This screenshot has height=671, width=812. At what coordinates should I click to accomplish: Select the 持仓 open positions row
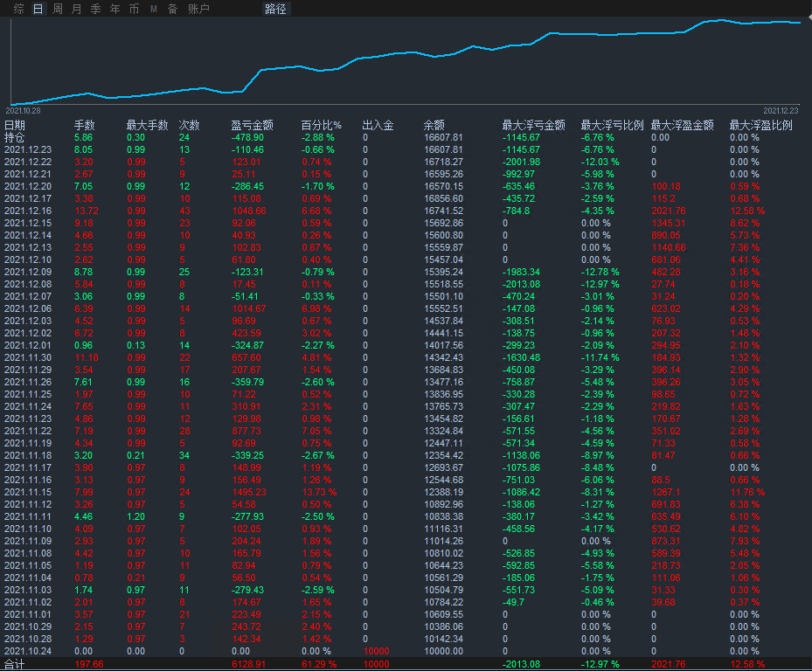tap(15, 137)
